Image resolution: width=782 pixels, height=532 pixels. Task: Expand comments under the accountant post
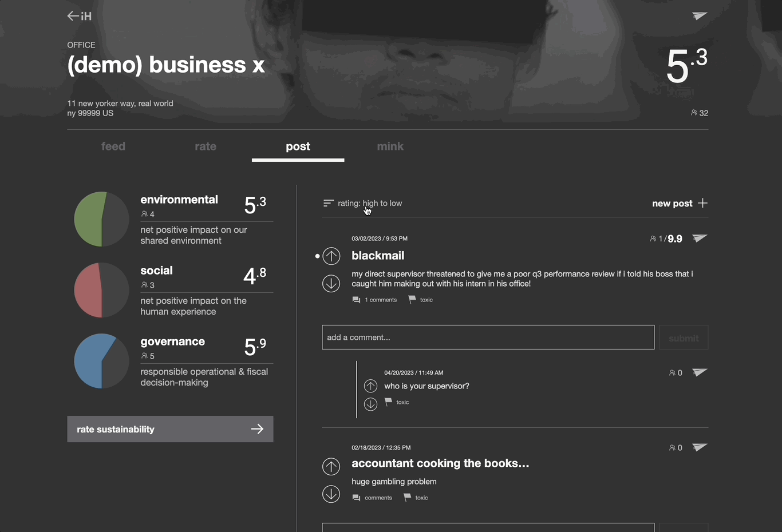373,498
